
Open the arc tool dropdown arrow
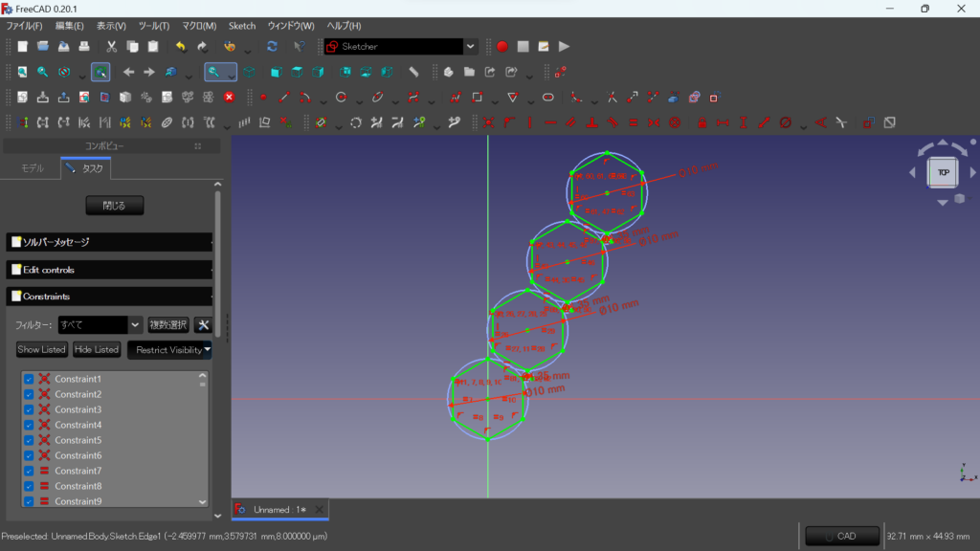[x=323, y=99]
